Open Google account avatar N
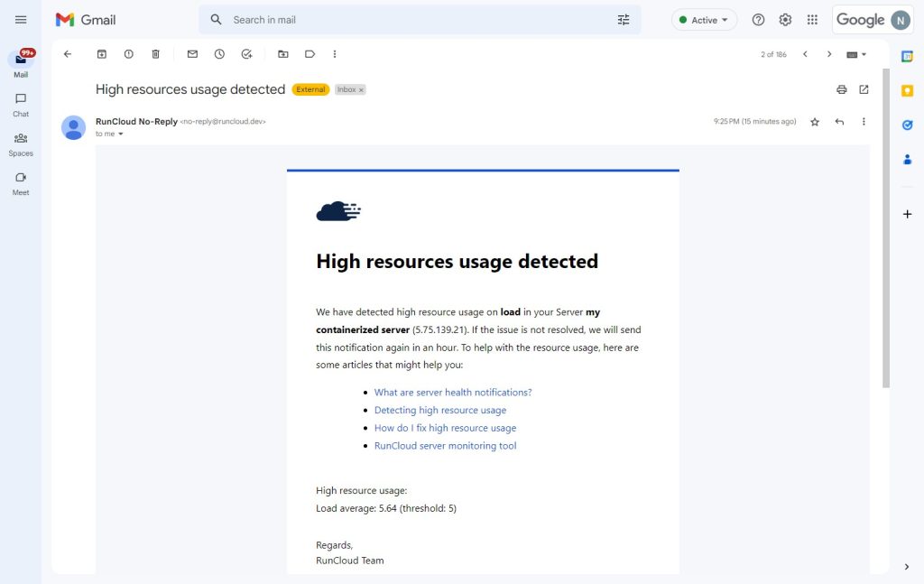Screen dimensions: 924x584 click(901, 20)
